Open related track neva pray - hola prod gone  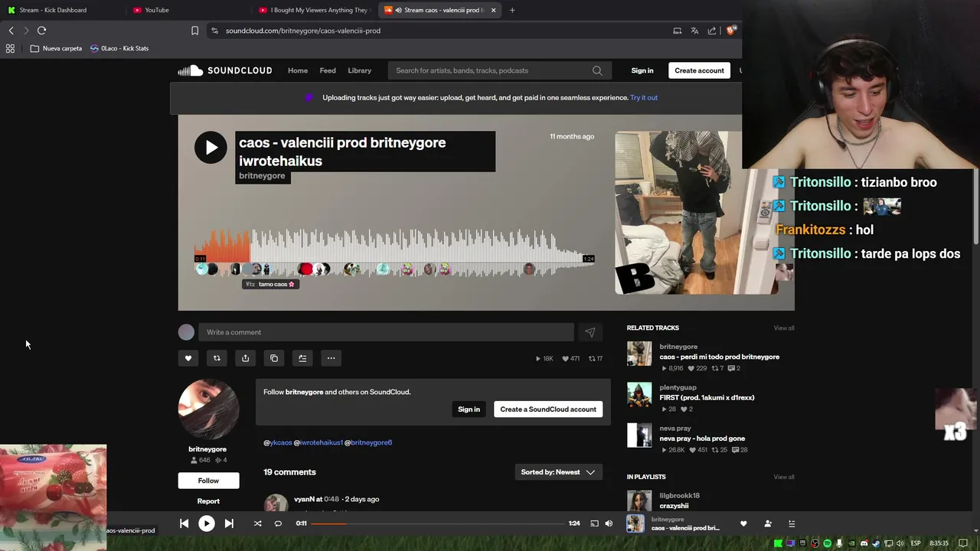pyautogui.click(x=702, y=439)
